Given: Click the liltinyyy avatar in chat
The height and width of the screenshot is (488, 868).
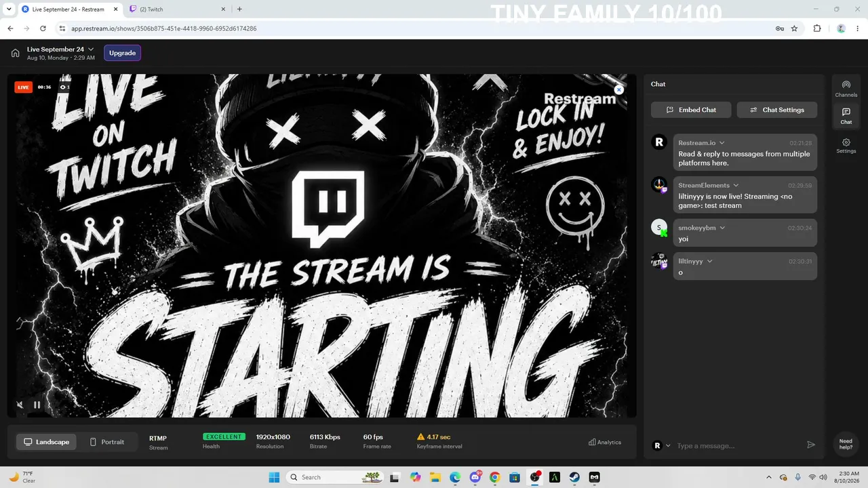Looking at the screenshot, I should 659,261.
